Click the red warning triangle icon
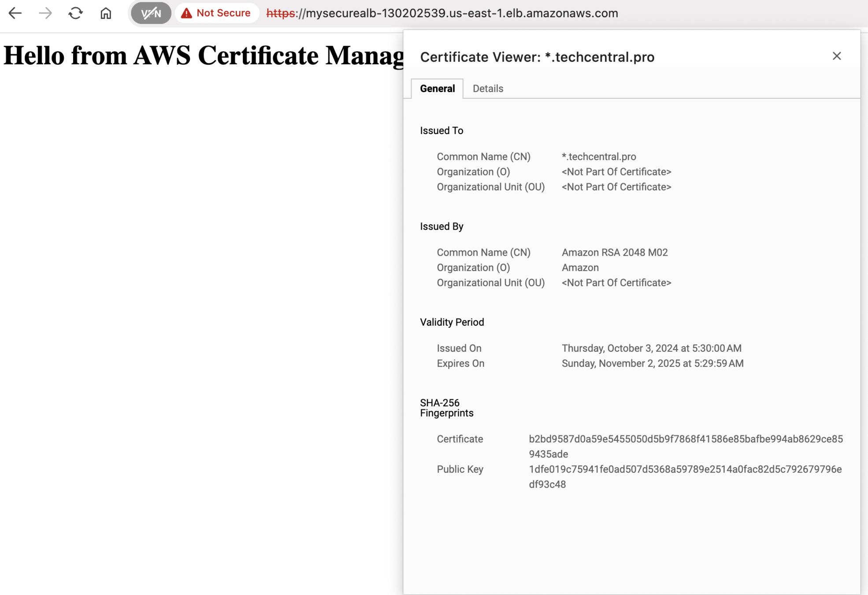868x595 pixels. [187, 13]
